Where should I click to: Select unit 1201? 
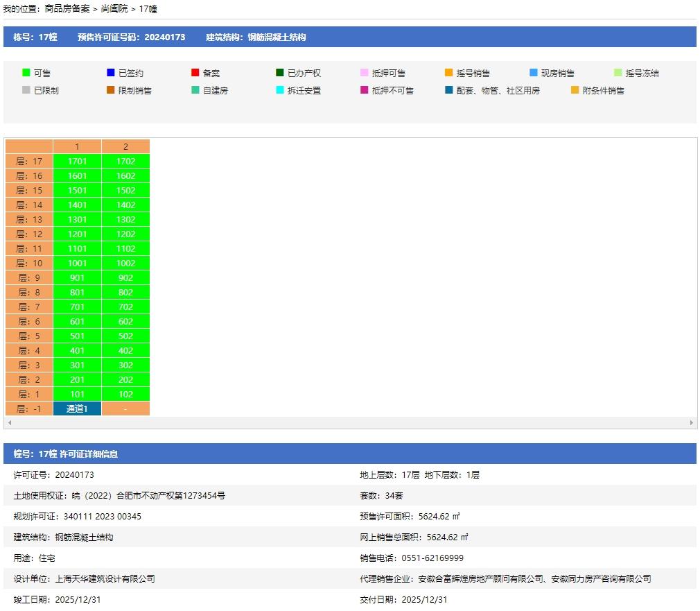(77, 234)
